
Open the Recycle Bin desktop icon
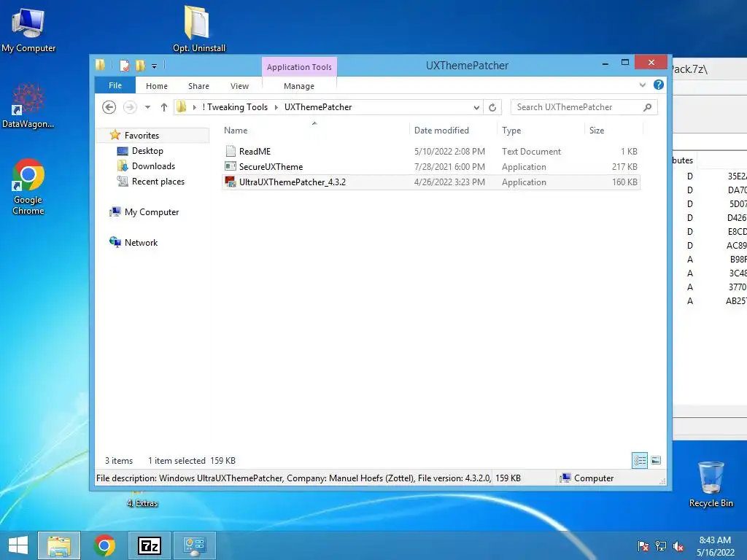pyautogui.click(x=711, y=484)
